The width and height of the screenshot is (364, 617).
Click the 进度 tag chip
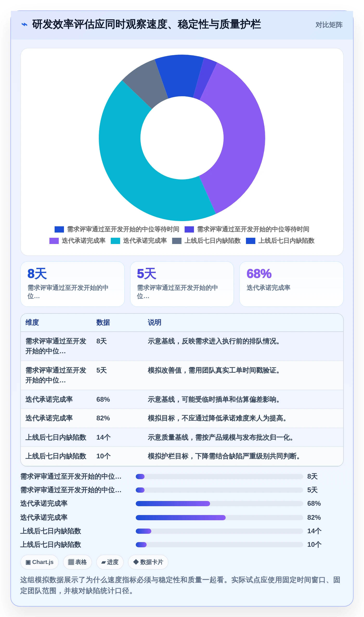tap(110, 562)
